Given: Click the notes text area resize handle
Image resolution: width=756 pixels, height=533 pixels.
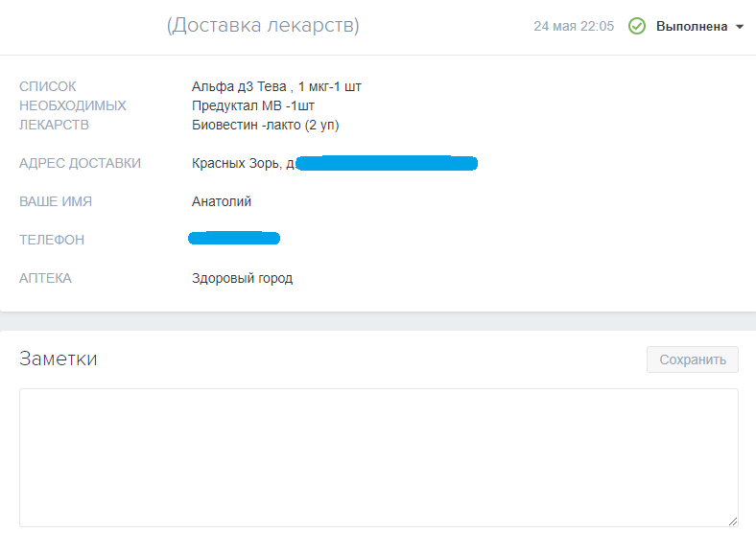Looking at the screenshot, I should pyautogui.click(x=732, y=521).
